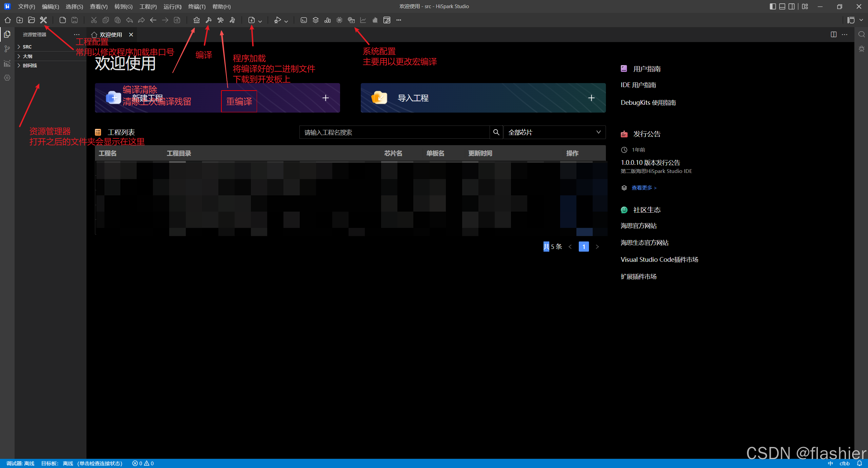This screenshot has height=468, width=868.
Task: Open the 全部芯片 chip filter dropdown
Action: (554, 132)
